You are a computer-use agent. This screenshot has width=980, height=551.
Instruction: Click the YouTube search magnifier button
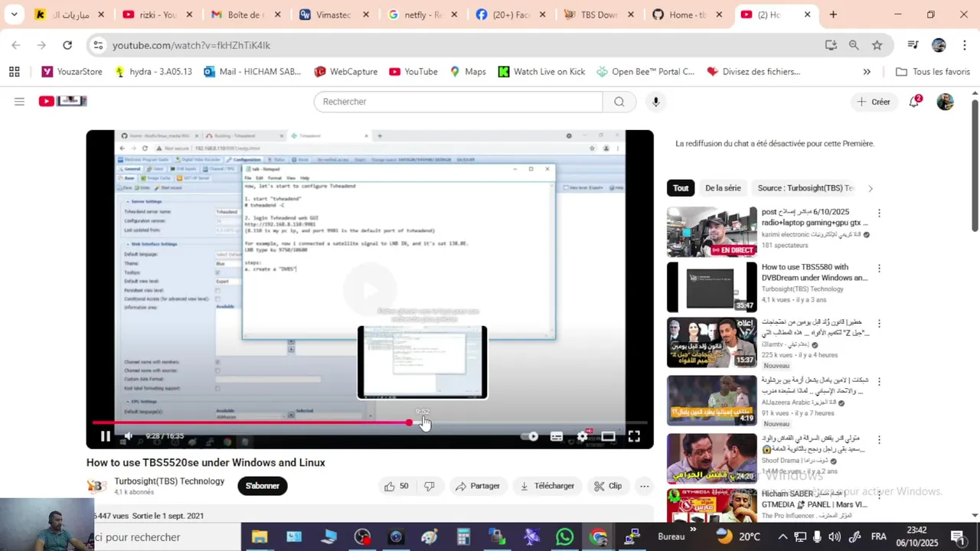tap(619, 102)
